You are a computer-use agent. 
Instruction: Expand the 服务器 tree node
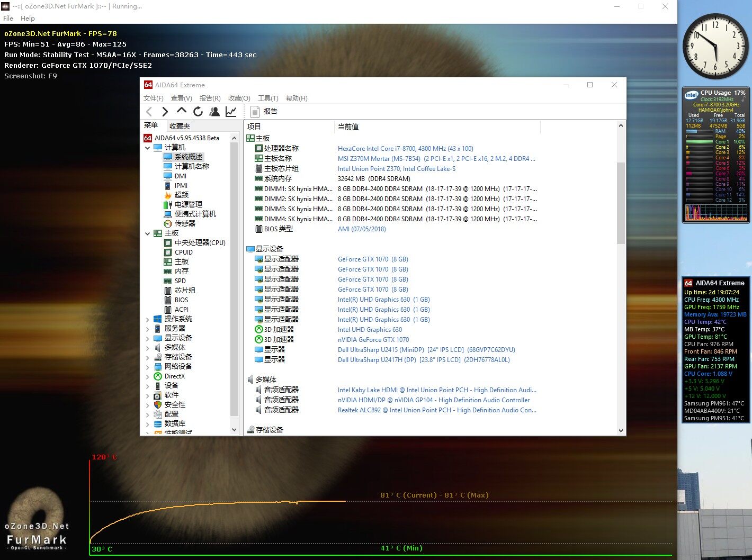[147, 329]
